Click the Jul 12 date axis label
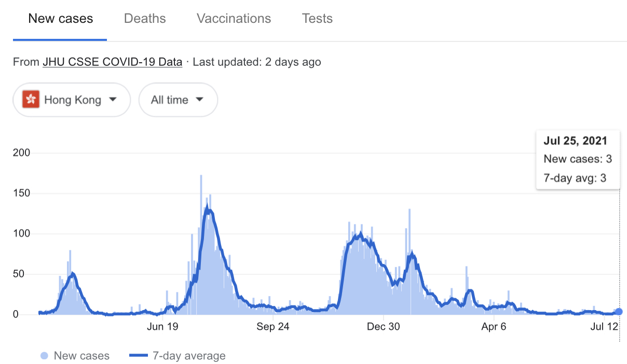The width and height of the screenshot is (627, 364). 604,327
